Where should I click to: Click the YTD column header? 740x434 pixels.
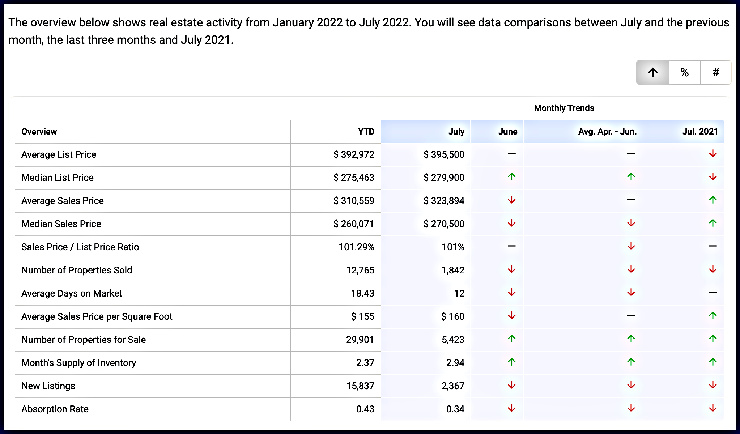coord(366,132)
